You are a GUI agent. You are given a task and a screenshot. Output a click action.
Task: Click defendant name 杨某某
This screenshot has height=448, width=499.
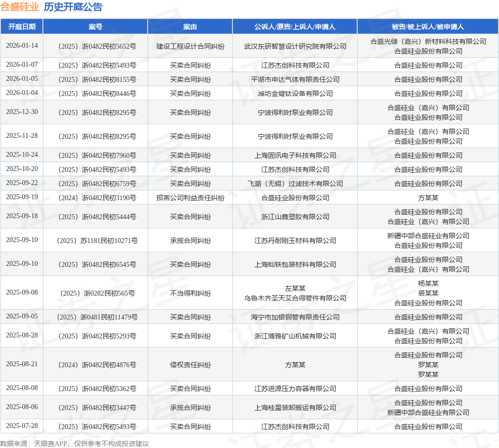coord(428,283)
